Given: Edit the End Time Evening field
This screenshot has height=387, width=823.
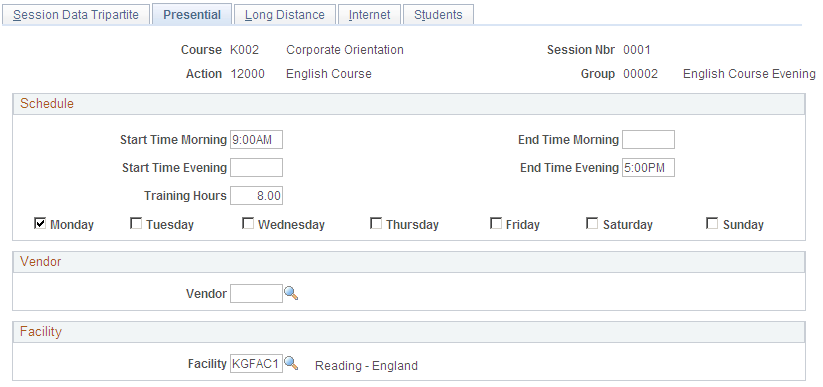Looking at the screenshot, I should click(x=648, y=168).
